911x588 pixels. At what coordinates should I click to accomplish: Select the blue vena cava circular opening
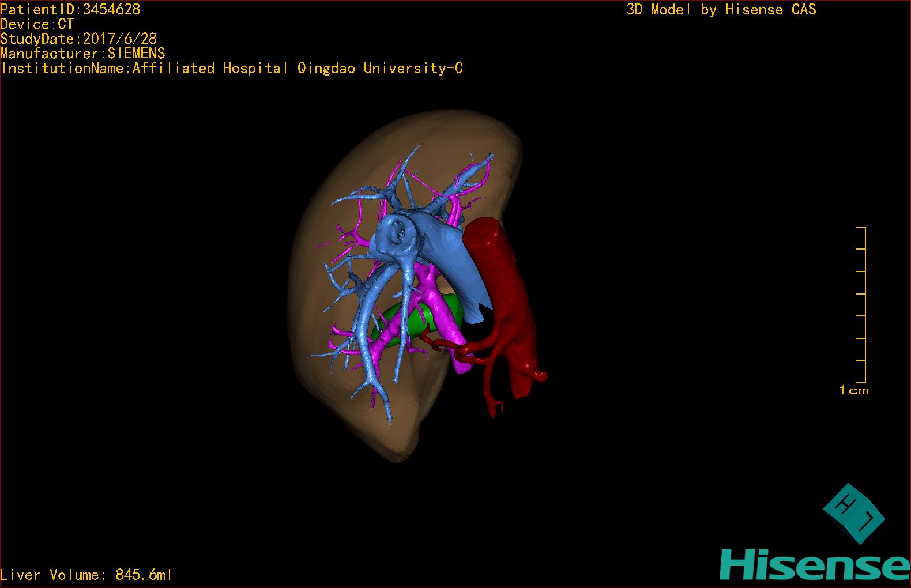(x=398, y=233)
